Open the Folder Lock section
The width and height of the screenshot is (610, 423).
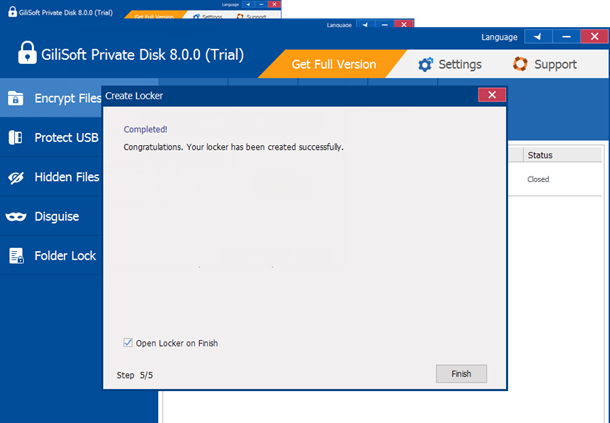51,256
